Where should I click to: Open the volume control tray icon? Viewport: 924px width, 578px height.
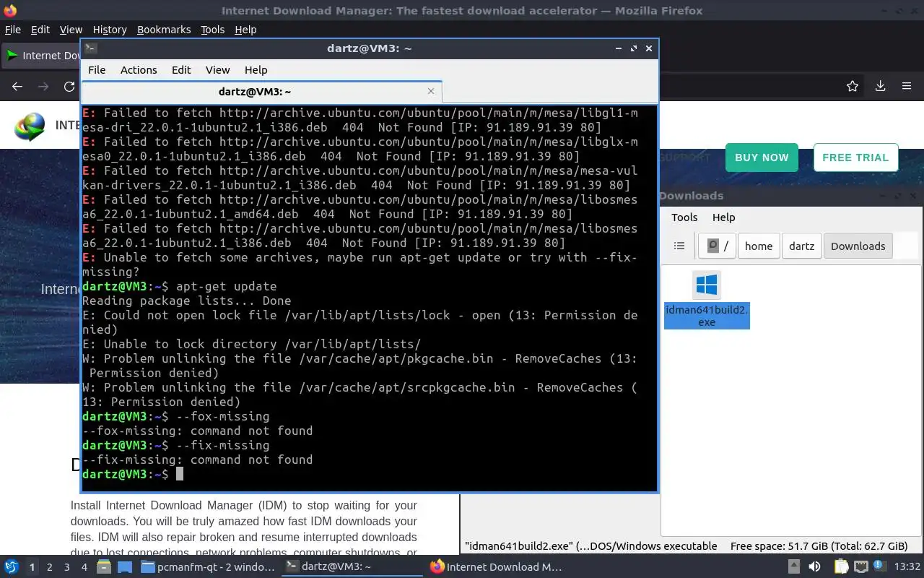(814, 567)
